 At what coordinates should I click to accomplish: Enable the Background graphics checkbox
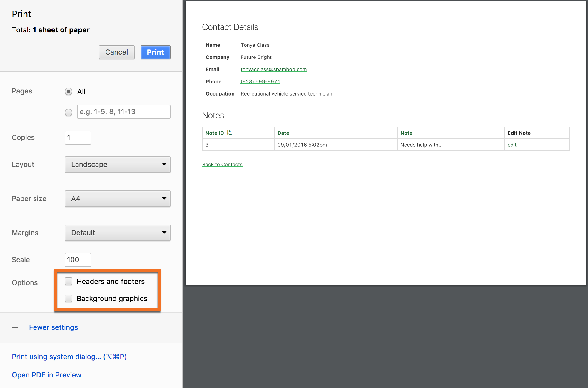click(x=69, y=298)
